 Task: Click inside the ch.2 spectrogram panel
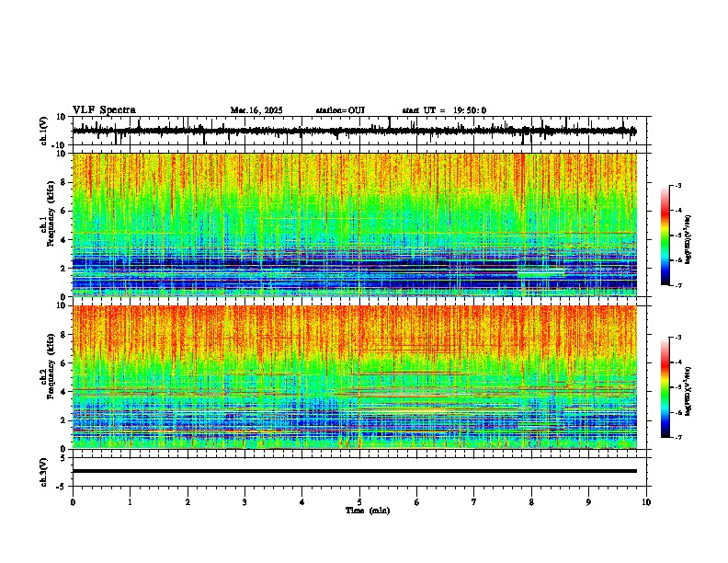354,377
